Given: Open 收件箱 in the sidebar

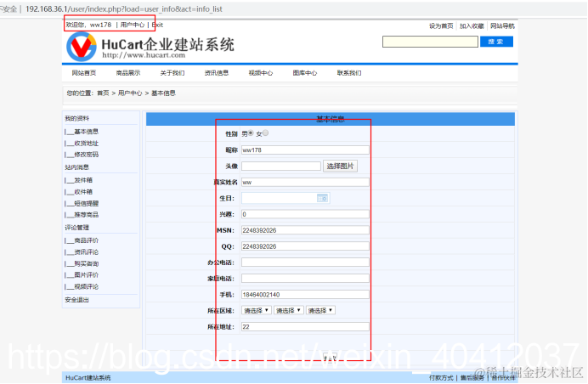Looking at the screenshot, I should [83, 192].
